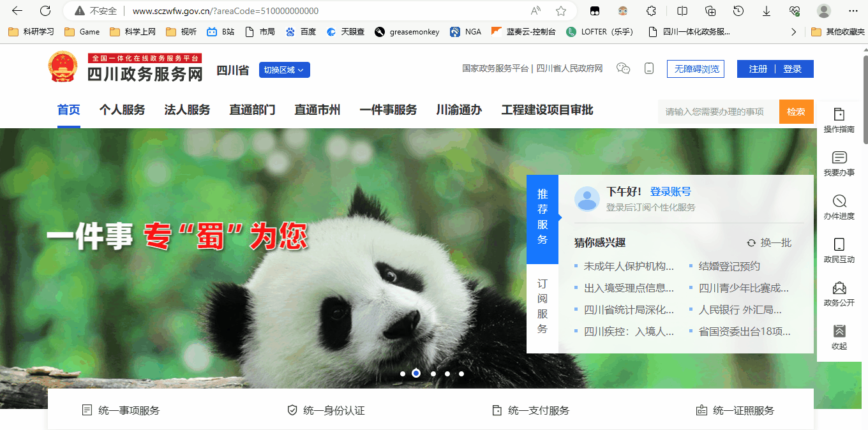
Task: Open the 一件事服务 navigation tab
Action: tap(388, 110)
